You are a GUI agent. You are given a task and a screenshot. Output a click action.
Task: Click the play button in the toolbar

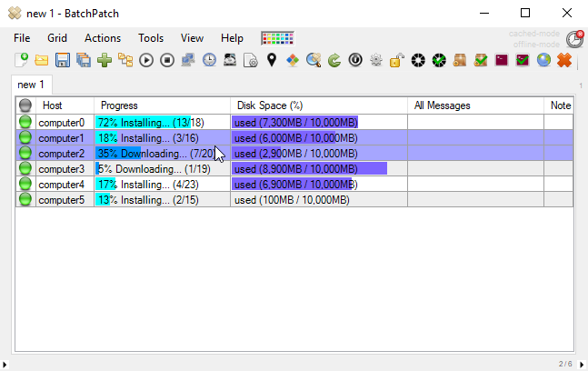(x=146, y=60)
